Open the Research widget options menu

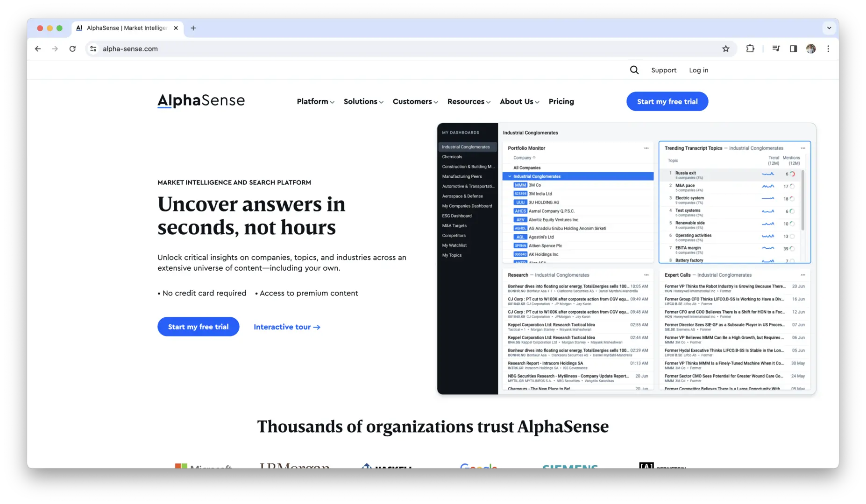(646, 275)
